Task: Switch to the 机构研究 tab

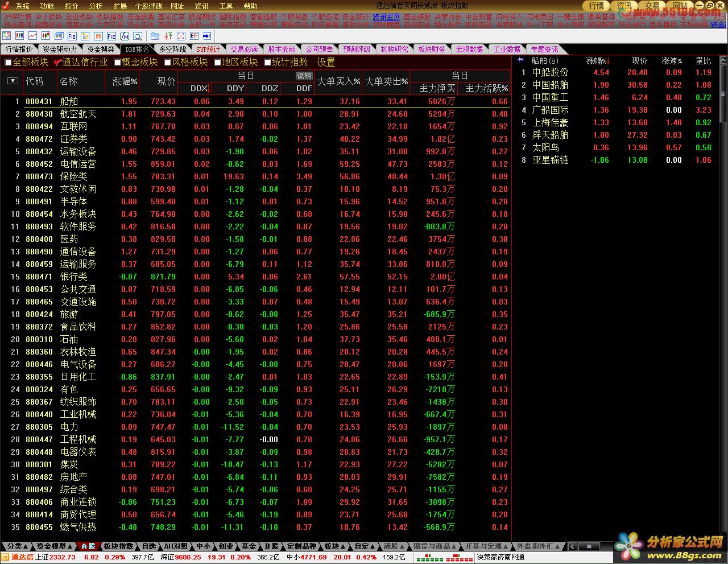Action: tap(394, 50)
